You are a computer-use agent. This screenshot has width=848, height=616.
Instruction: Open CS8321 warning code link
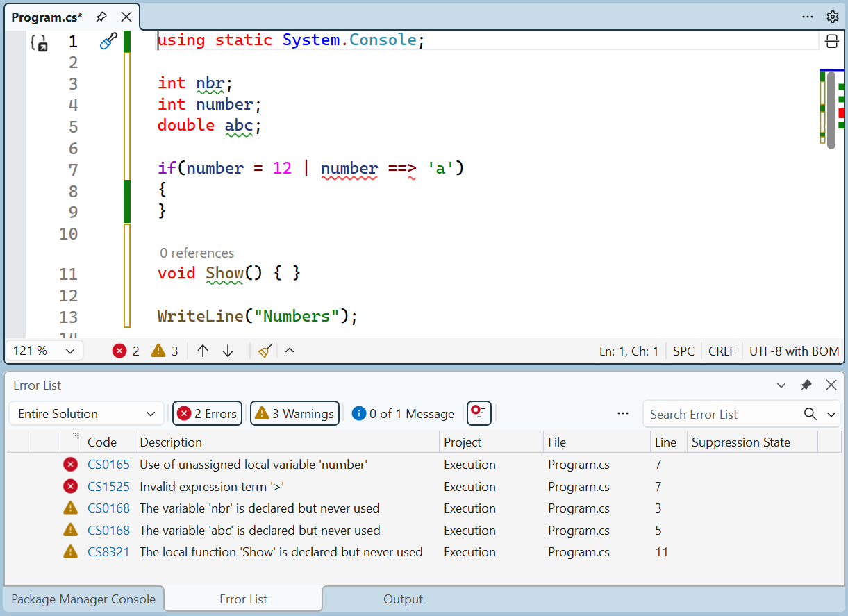click(108, 552)
